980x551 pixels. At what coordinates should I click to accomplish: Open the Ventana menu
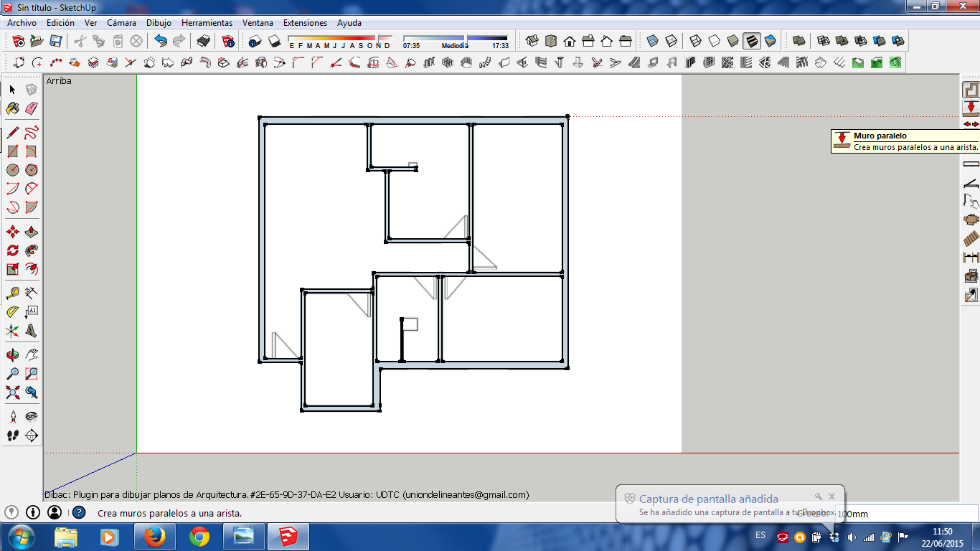click(258, 23)
